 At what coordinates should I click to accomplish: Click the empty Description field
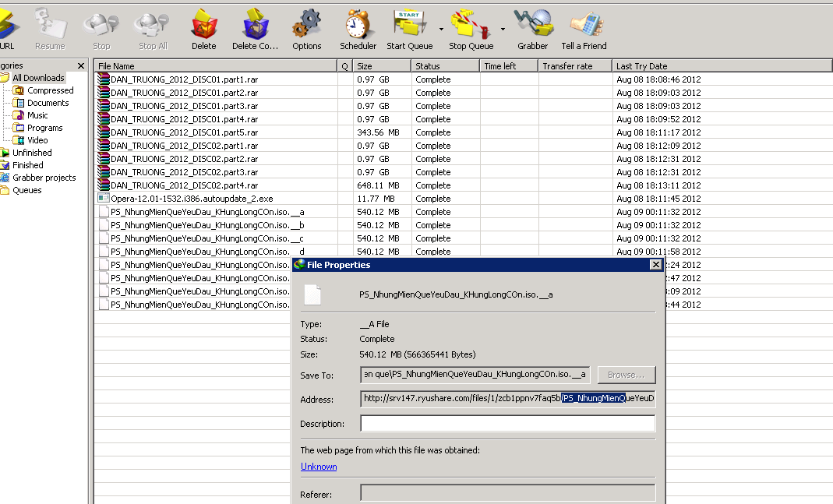coord(508,423)
